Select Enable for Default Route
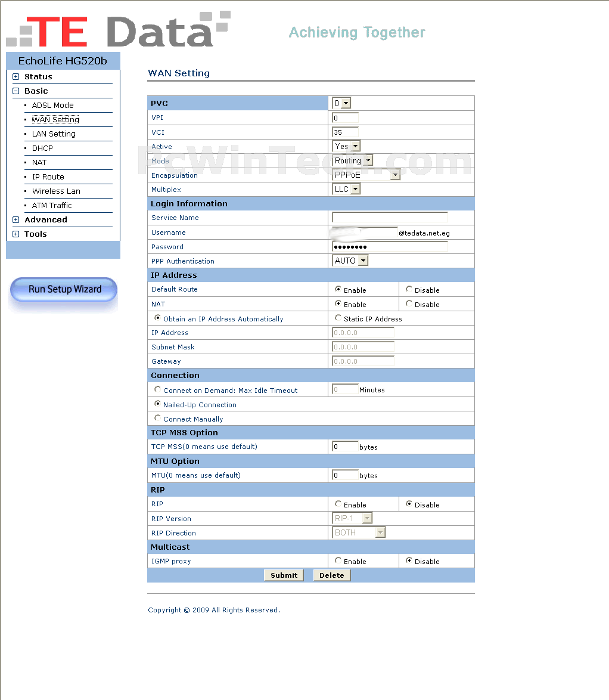609x700 pixels. pos(338,289)
